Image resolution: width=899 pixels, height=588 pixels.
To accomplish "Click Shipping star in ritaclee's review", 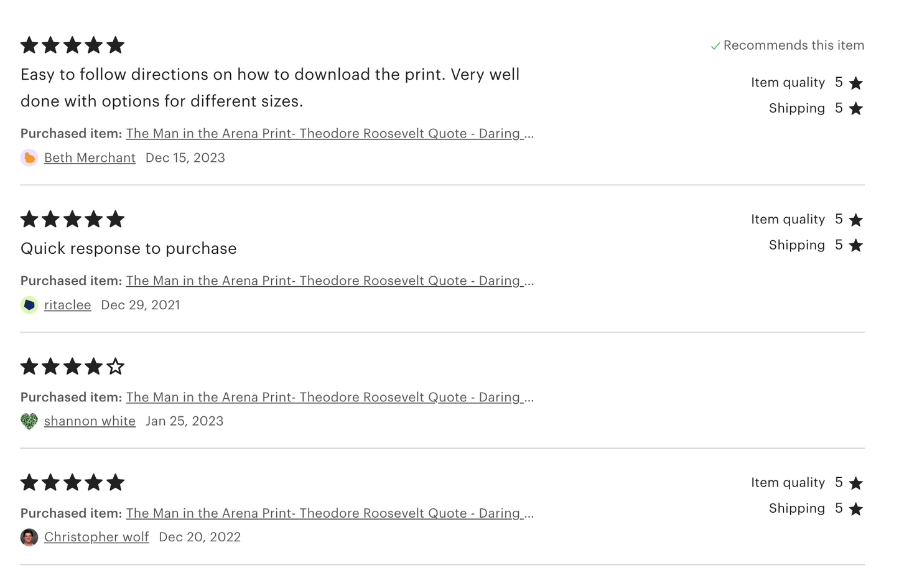I will [x=856, y=246].
